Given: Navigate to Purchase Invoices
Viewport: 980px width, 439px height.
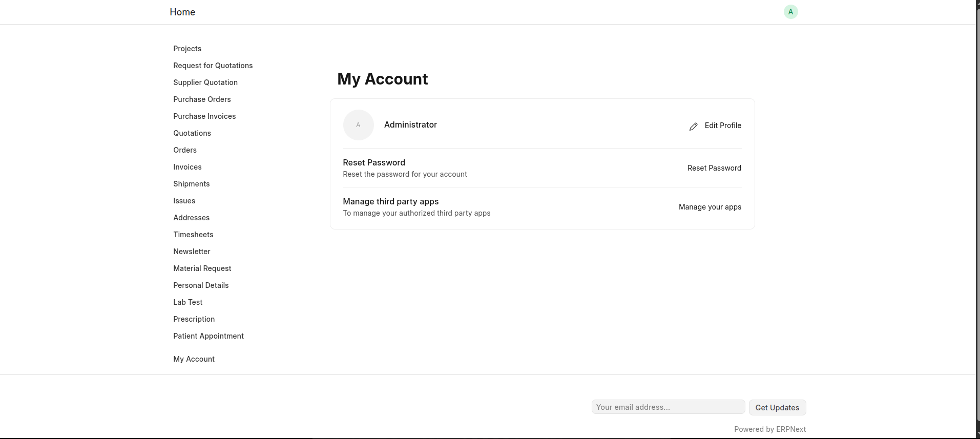Looking at the screenshot, I should 204,116.
